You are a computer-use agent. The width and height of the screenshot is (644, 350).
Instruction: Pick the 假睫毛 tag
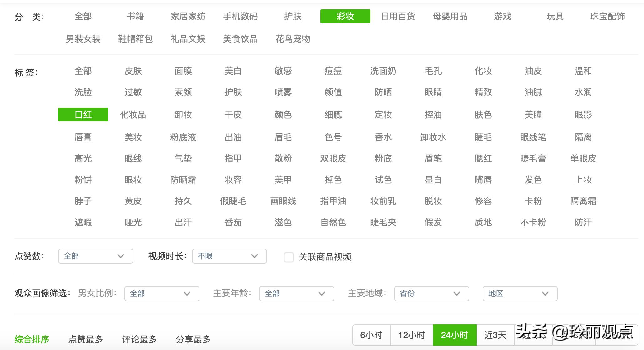[233, 201]
